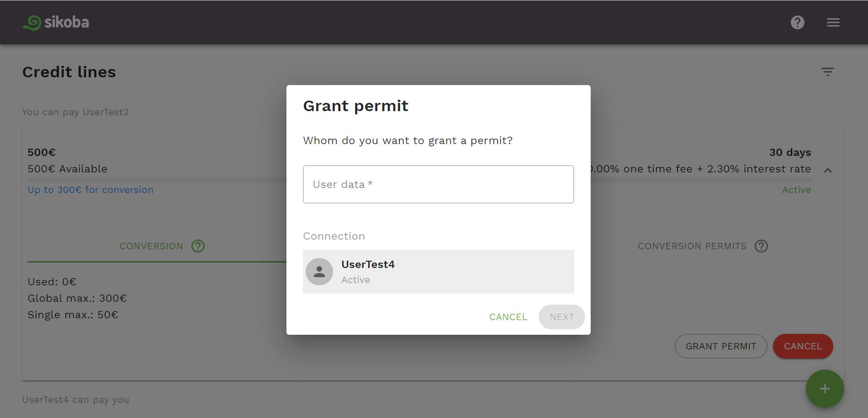Click the Next button in dialog

561,317
